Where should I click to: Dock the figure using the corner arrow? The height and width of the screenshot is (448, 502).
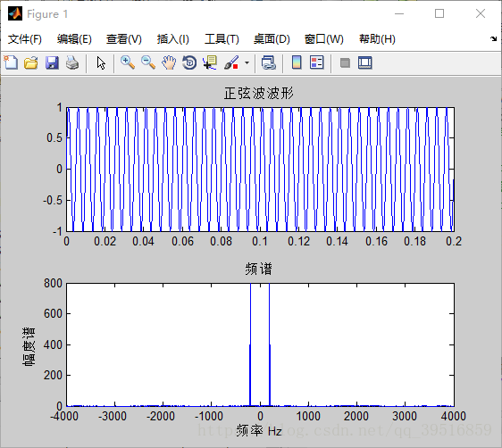(x=493, y=39)
